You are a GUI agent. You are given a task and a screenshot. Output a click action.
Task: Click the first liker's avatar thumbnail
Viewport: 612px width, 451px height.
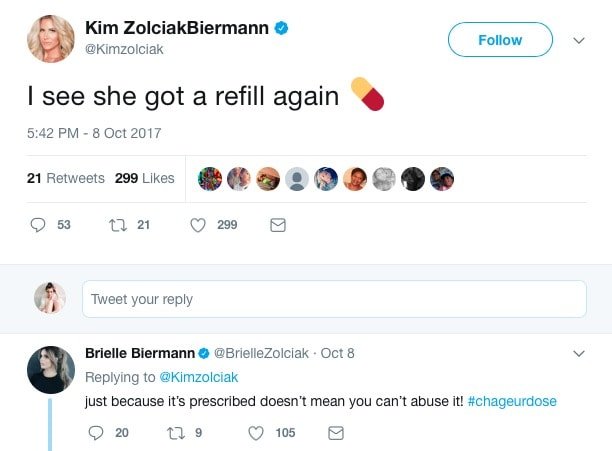click(210, 178)
